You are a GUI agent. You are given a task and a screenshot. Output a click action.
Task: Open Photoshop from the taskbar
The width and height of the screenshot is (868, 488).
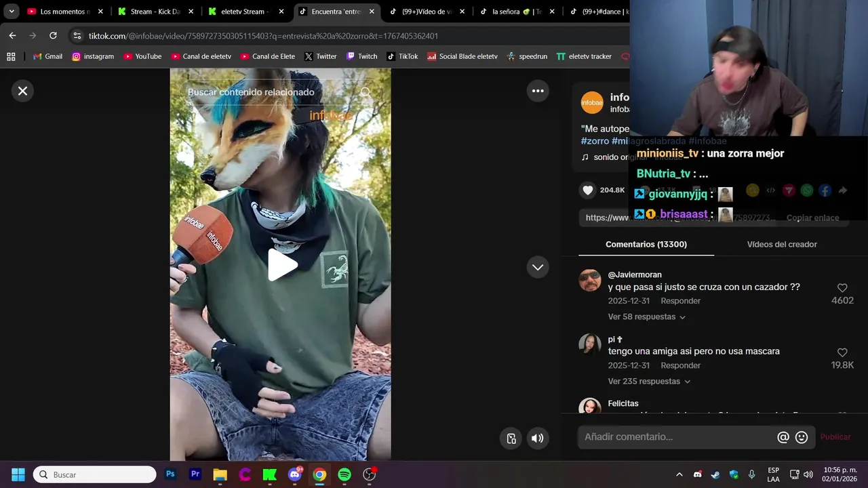click(170, 474)
